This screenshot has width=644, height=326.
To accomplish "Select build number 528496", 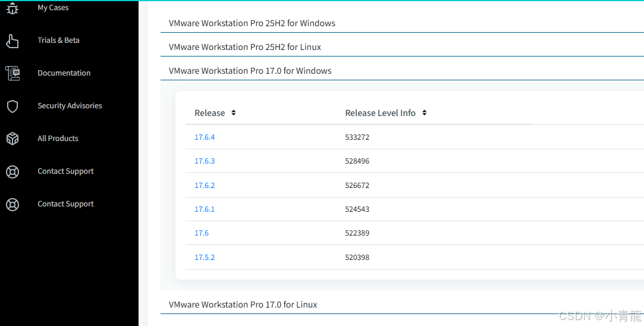I will pyautogui.click(x=357, y=161).
